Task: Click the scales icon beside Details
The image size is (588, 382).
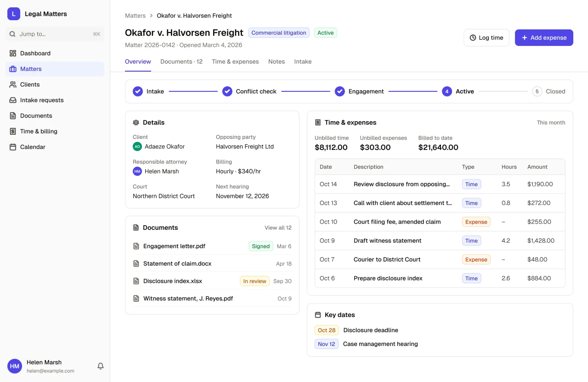Action: pyautogui.click(x=136, y=123)
